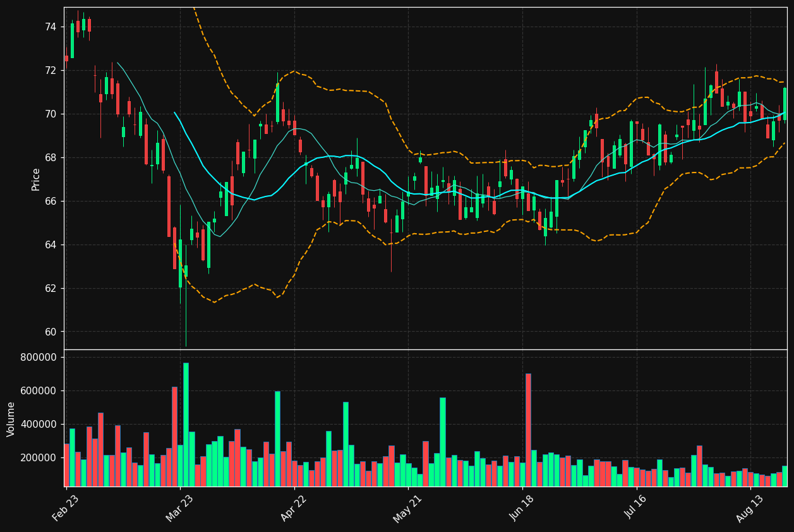The height and width of the screenshot is (532, 794).
Task: Click the Volume axis title
Action: 11,419
